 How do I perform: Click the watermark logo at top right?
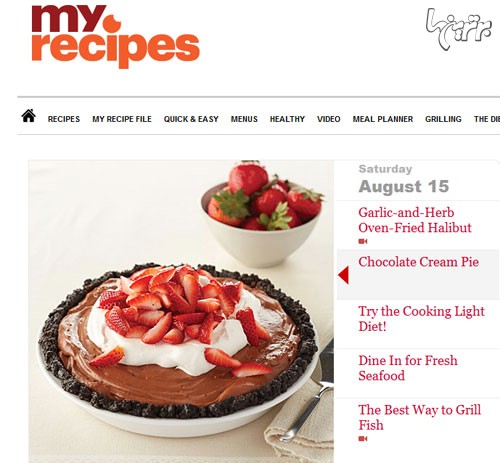(458, 29)
